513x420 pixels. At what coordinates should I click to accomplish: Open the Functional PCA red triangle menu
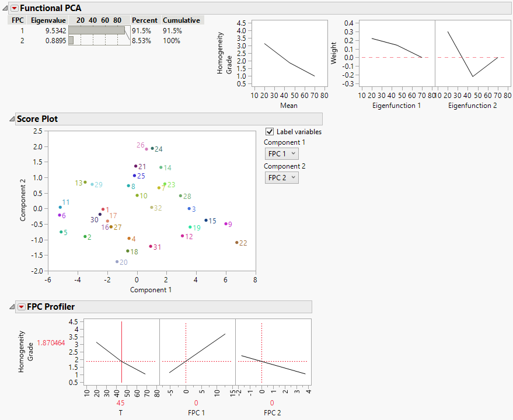coord(15,8)
